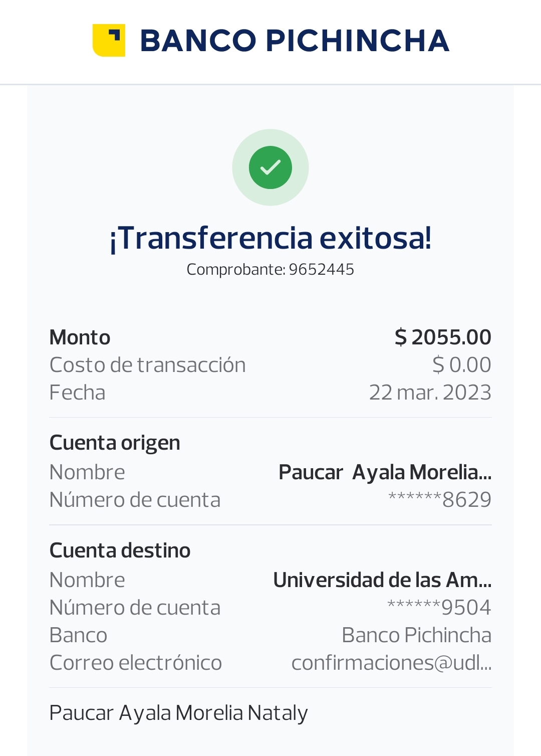Select the Comprobante number 9652445

click(x=321, y=270)
